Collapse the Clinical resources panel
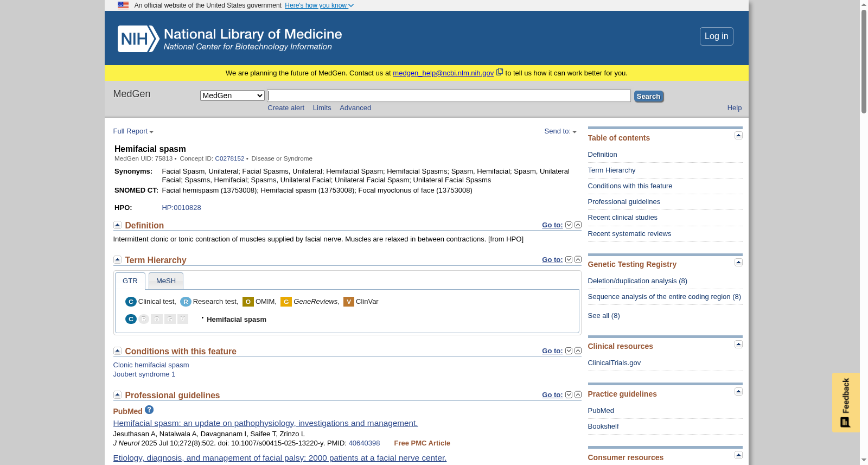This screenshot has height=465, width=868. click(738, 344)
